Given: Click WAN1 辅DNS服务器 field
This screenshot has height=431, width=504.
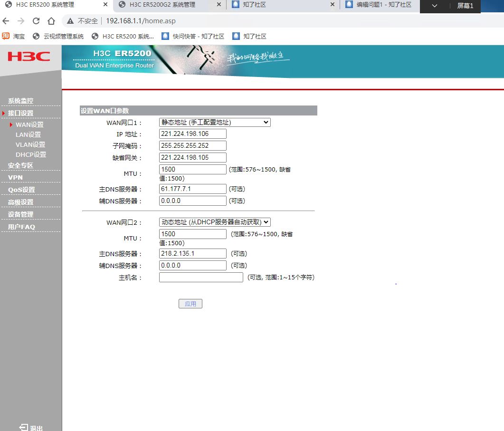Looking at the screenshot, I should [192, 201].
